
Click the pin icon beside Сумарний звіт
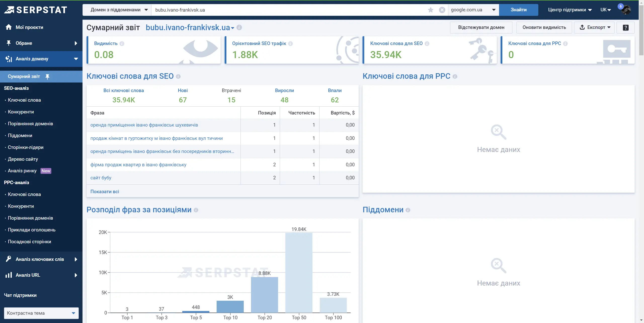click(x=47, y=76)
